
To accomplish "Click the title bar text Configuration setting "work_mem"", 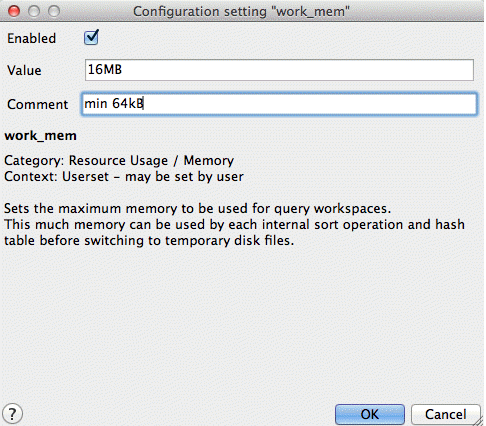I will [x=241, y=12].
